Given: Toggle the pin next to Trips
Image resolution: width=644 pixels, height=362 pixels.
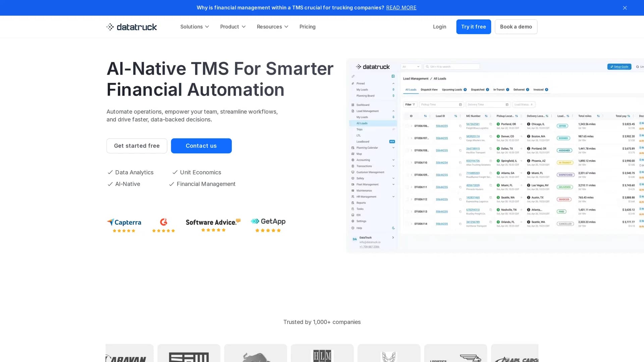Looking at the screenshot, I should click(x=393, y=129).
